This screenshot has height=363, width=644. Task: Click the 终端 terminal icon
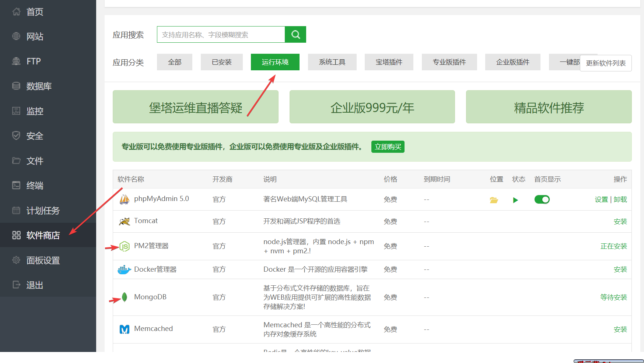pos(16,185)
